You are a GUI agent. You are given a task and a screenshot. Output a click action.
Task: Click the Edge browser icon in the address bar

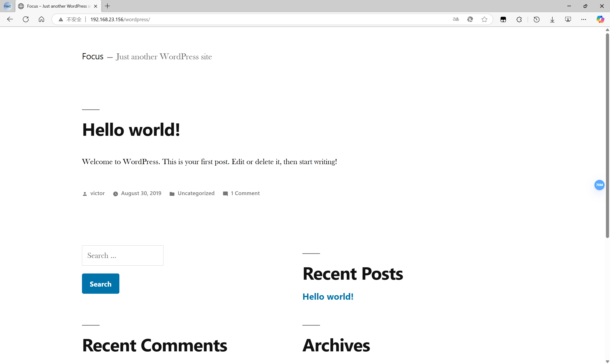click(x=470, y=19)
